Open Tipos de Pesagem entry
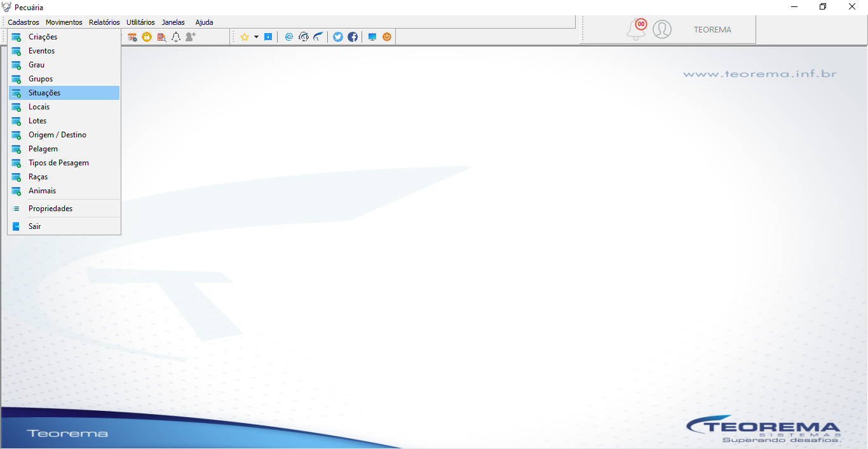This screenshot has height=449, width=868. tap(64, 163)
